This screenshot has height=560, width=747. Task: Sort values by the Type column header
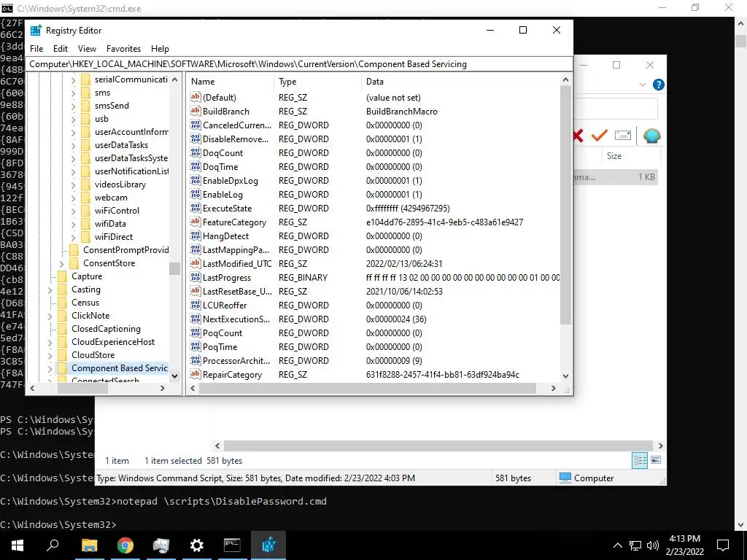tap(318, 82)
